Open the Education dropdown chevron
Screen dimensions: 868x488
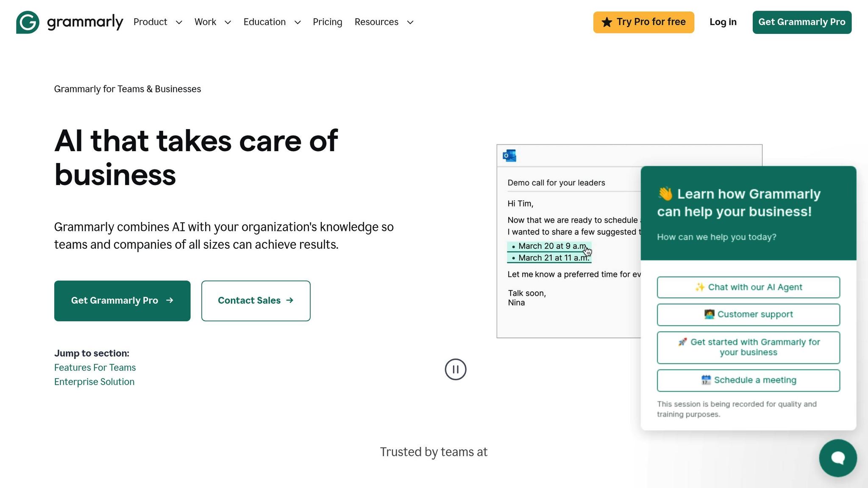pyautogui.click(x=298, y=22)
